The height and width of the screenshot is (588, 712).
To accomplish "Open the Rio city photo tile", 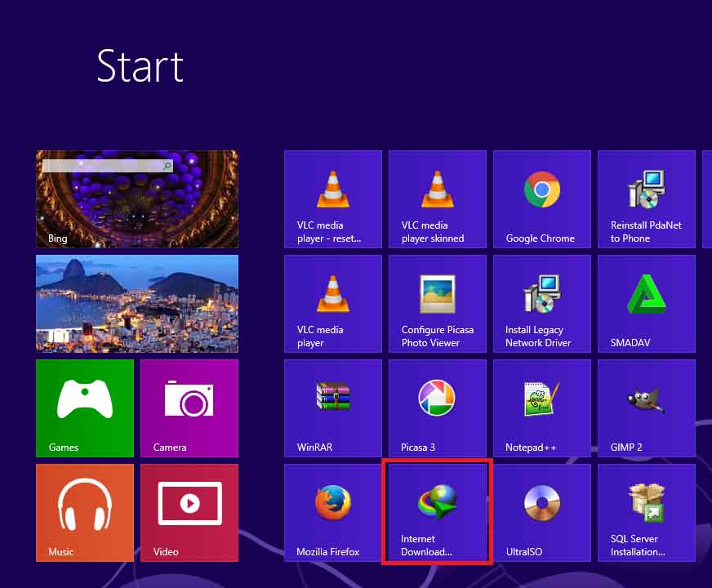I will (x=137, y=303).
